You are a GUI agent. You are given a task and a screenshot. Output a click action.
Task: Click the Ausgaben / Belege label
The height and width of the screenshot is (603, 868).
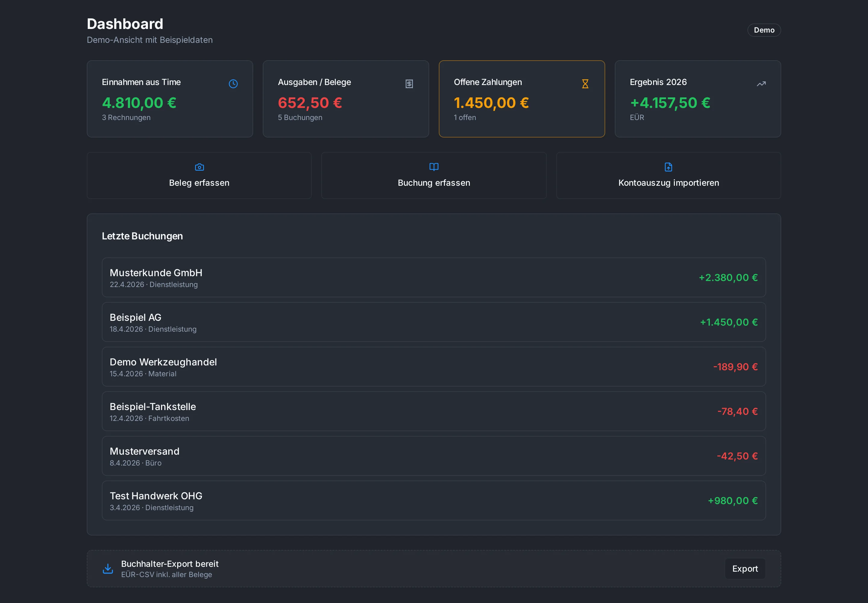314,82
